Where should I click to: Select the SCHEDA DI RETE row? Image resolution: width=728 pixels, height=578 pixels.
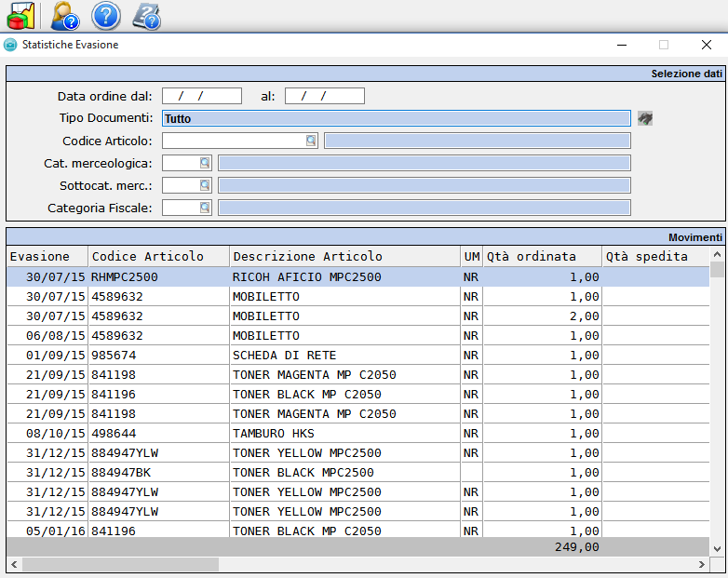coord(358,356)
